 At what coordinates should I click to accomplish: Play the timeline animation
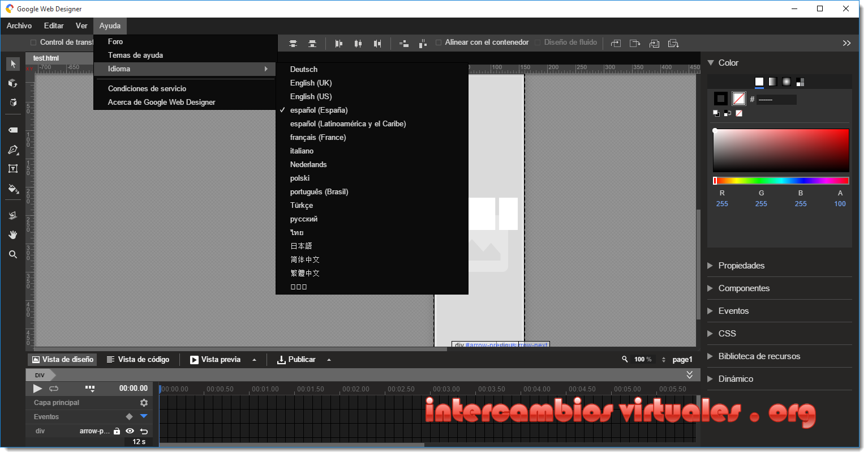(x=37, y=389)
